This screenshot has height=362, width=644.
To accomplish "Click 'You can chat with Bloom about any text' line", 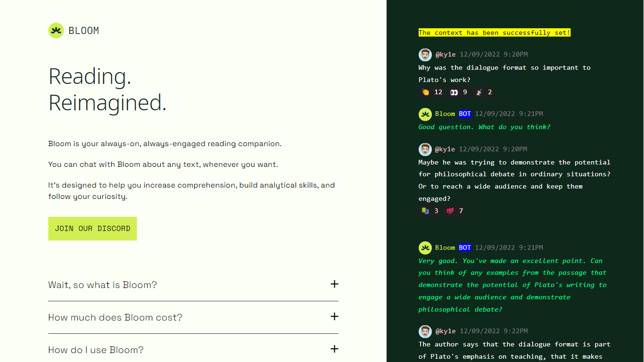I will 163,165.
